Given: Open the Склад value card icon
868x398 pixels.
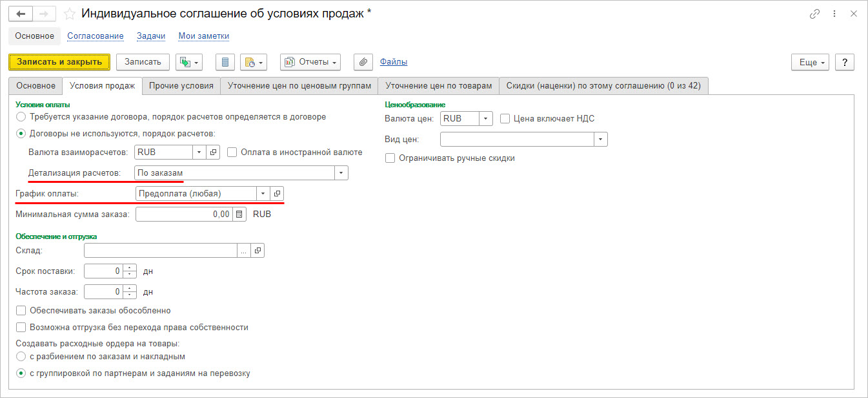Looking at the screenshot, I should pos(258,251).
